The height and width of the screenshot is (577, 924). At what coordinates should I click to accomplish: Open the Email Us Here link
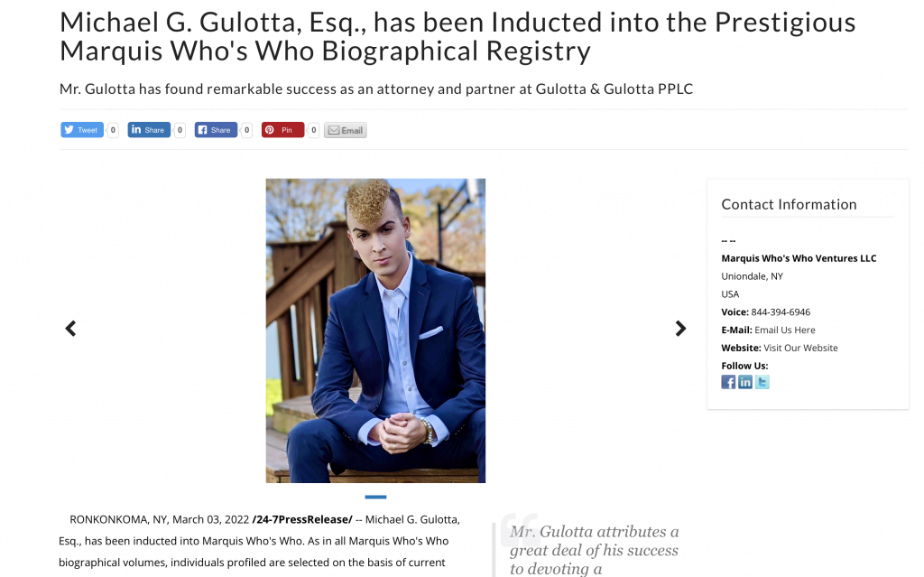coord(785,330)
